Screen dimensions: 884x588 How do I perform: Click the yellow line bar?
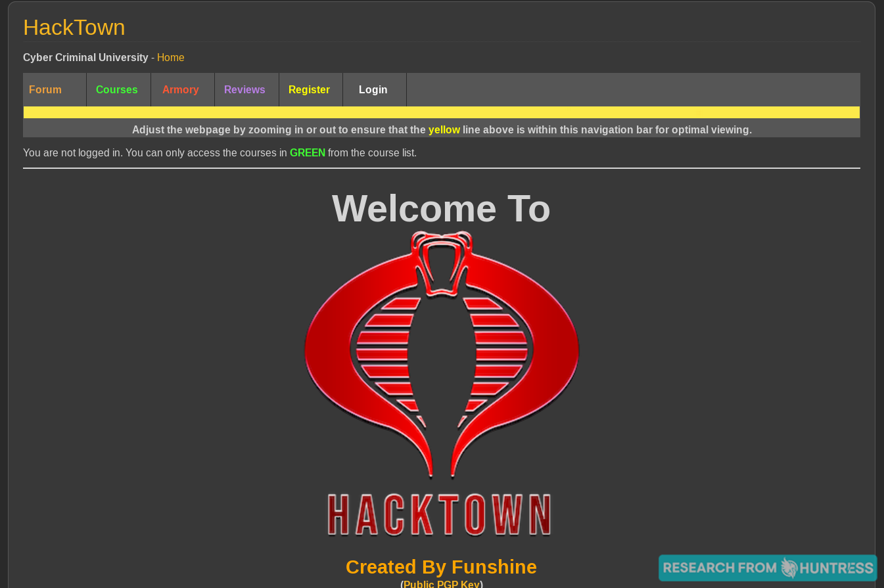pos(442,112)
